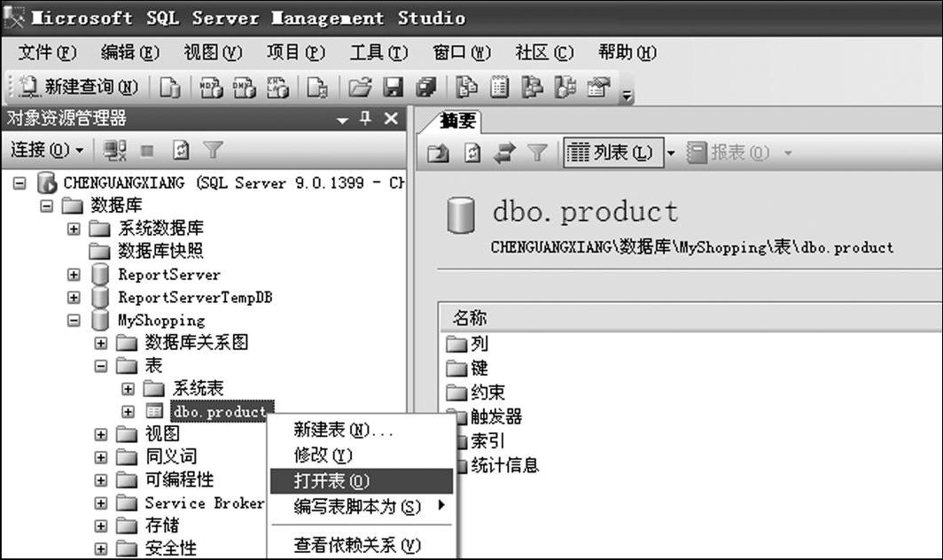Collapse the MyShopping database node
This screenshot has width=943, height=560.
click(x=74, y=321)
